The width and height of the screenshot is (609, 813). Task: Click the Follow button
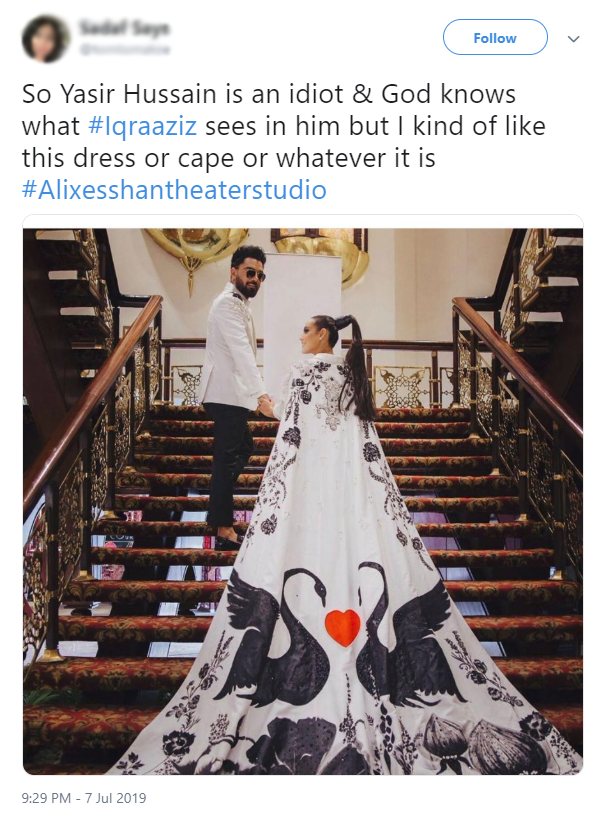click(x=495, y=37)
